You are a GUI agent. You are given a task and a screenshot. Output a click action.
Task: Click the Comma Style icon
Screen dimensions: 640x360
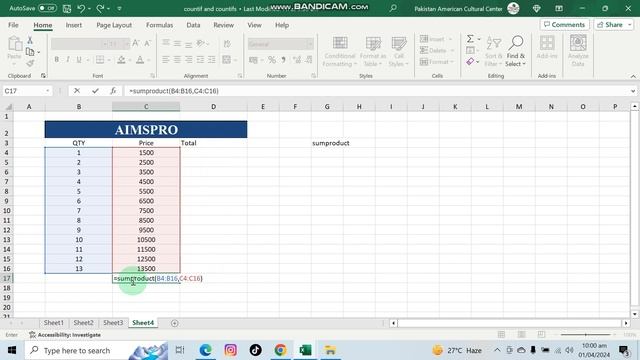click(x=283, y=60)
